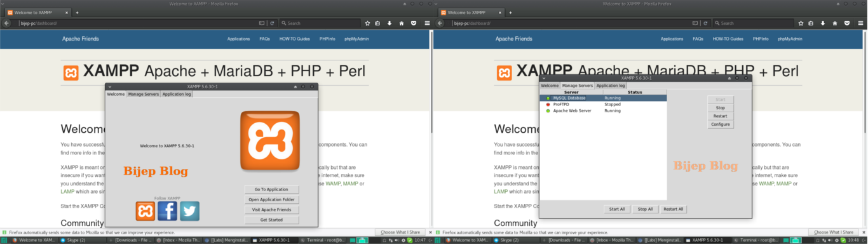This screenshot has width=868, height=247.
Task: Select the MySQL Database row
Action: [603, 98]
